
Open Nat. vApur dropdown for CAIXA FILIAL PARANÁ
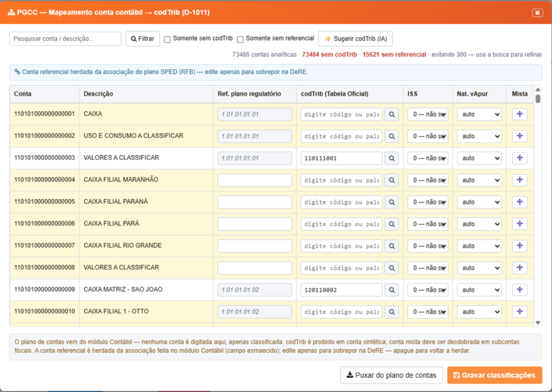tap(479, 202)
